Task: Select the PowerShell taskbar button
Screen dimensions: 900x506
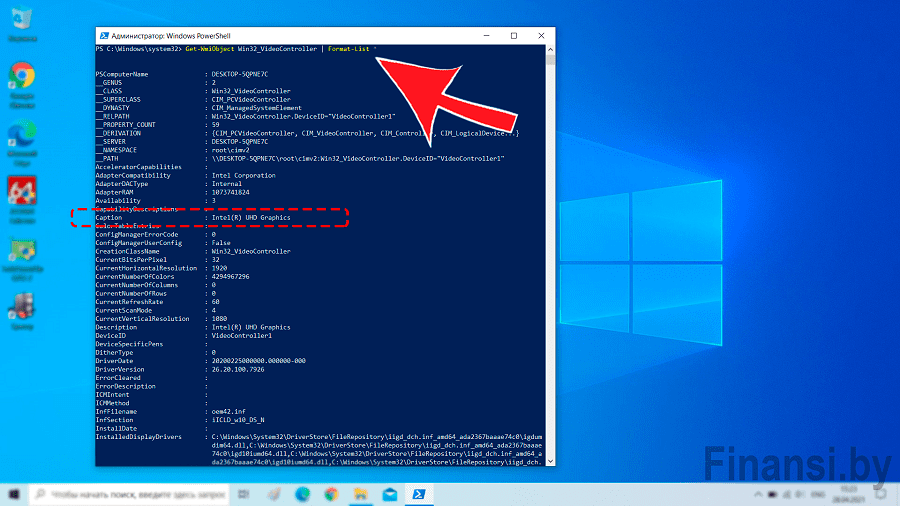Action: [x=419, y=494]
